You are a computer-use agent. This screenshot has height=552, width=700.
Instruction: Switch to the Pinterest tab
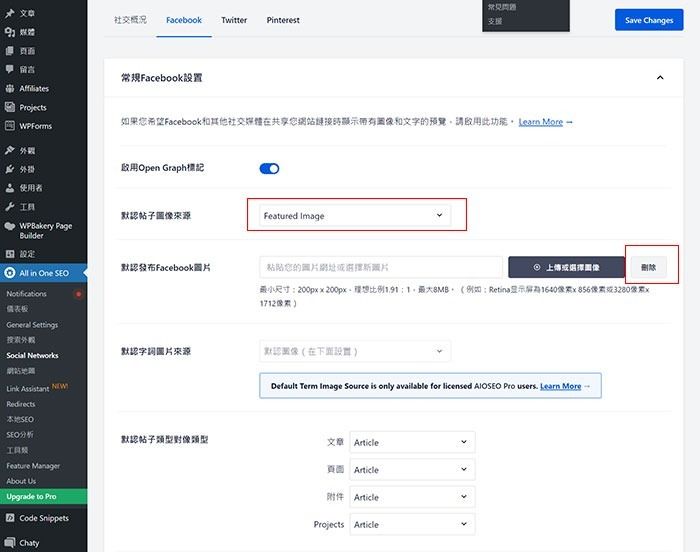pyautogui.click(x=283, y=20)
